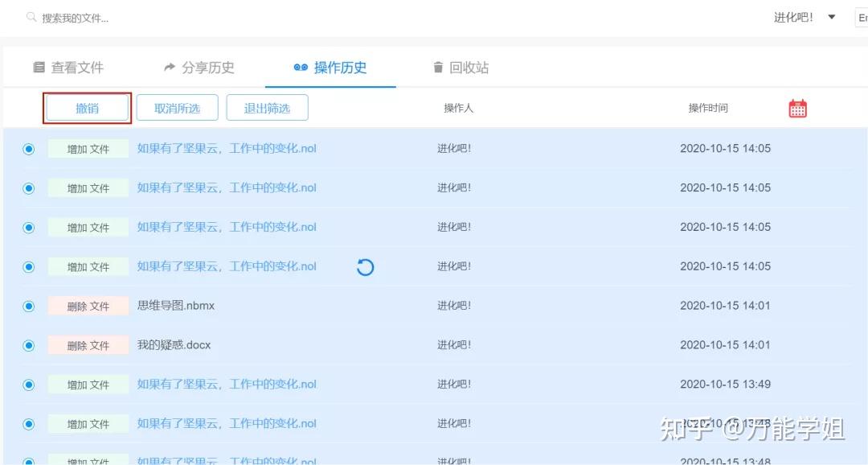Click the 2020-10-15 13:49 timestamp
The height and width of the screenshot is (465, 868).
click(x=725, y=385)
